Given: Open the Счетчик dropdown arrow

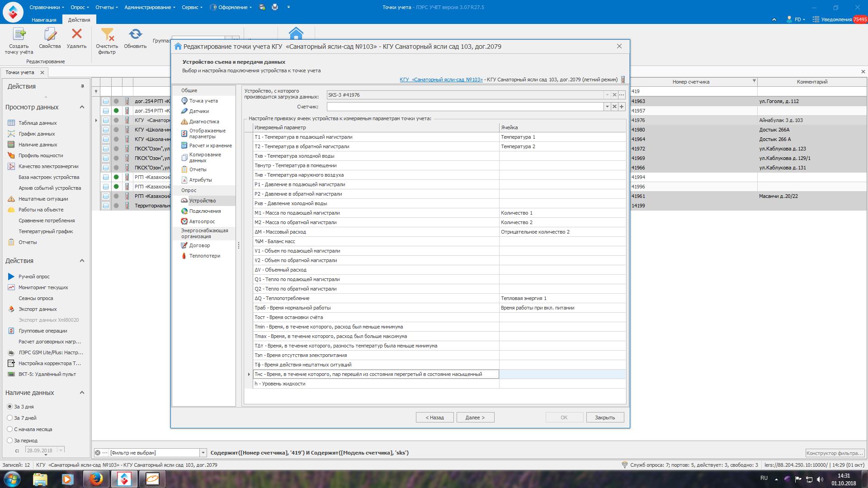Looking at the screenshot, I should point(607,107).
